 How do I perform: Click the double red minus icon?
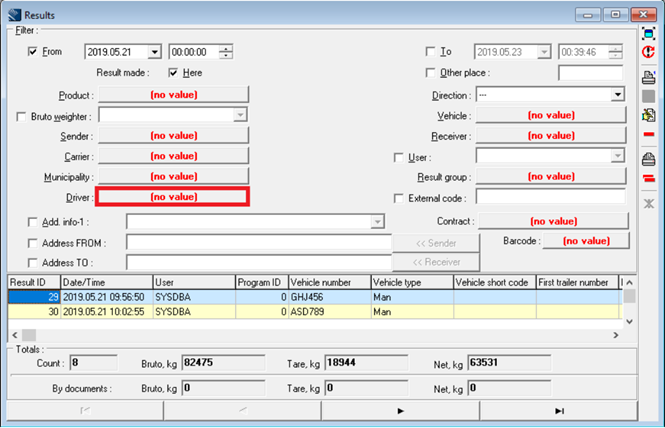coord(648,178)
